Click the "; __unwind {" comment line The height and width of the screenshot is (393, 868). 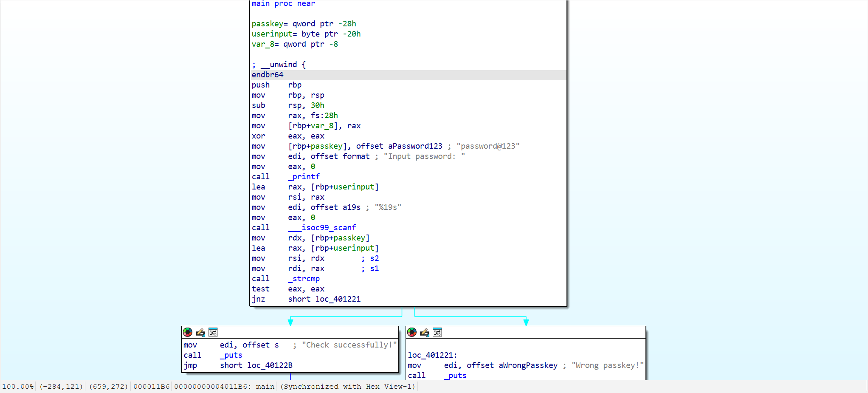(x=279, y=65)
